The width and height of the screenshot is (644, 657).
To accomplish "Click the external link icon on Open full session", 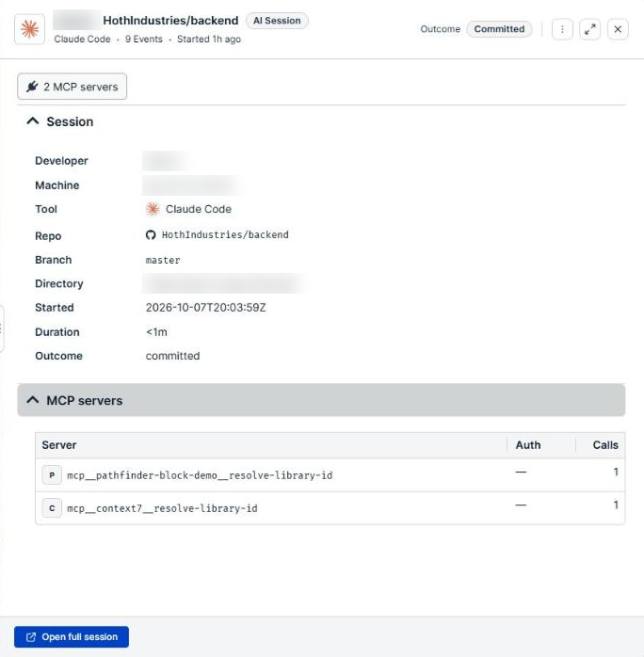I will coord(31,637).
